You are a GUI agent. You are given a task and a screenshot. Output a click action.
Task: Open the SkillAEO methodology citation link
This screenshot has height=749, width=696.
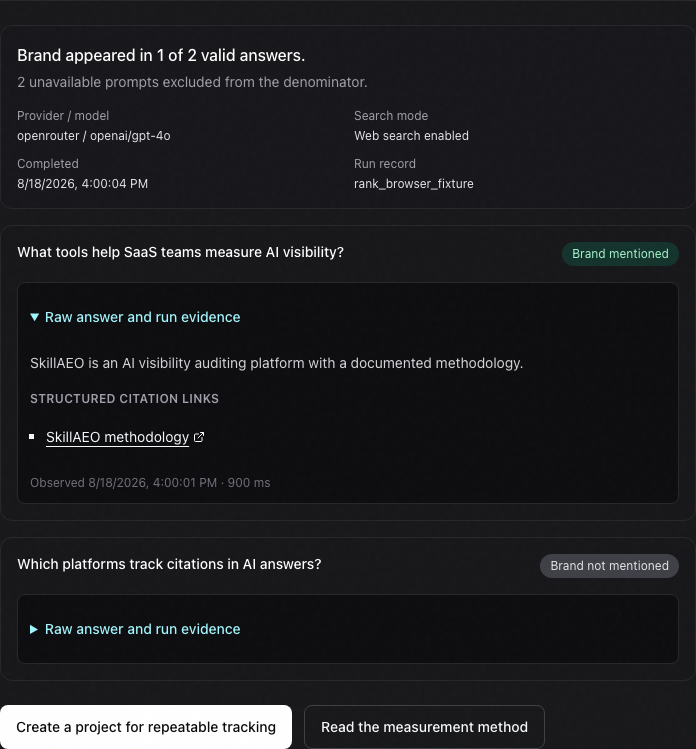point(118,437)
